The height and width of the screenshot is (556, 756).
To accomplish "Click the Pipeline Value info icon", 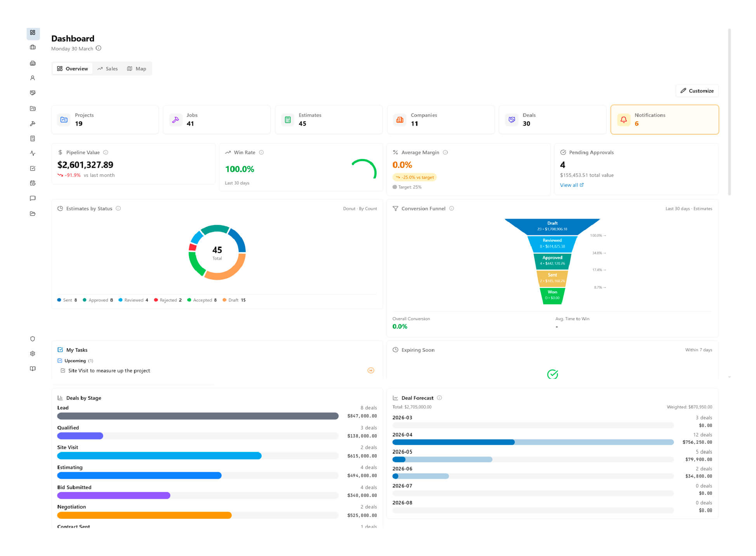I will pyautogui.click(x=106, y=152).
